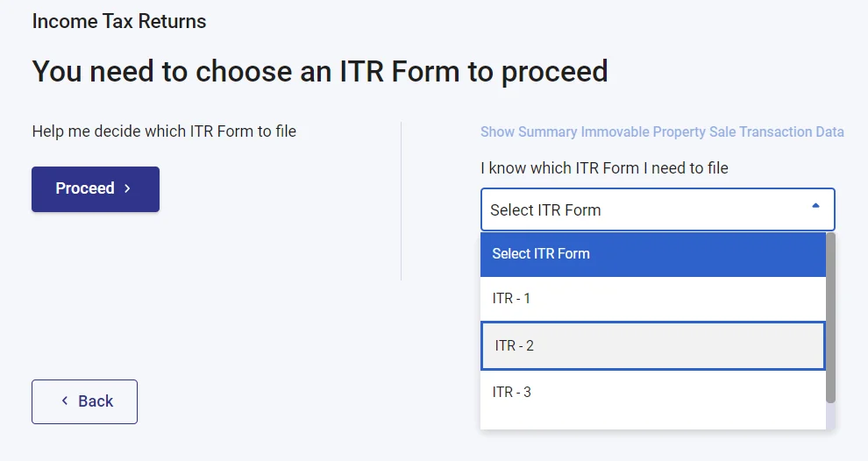Click the Income Tax Returns title text
The height and width of the screenshot is (461, 868).
click(119, 21)
